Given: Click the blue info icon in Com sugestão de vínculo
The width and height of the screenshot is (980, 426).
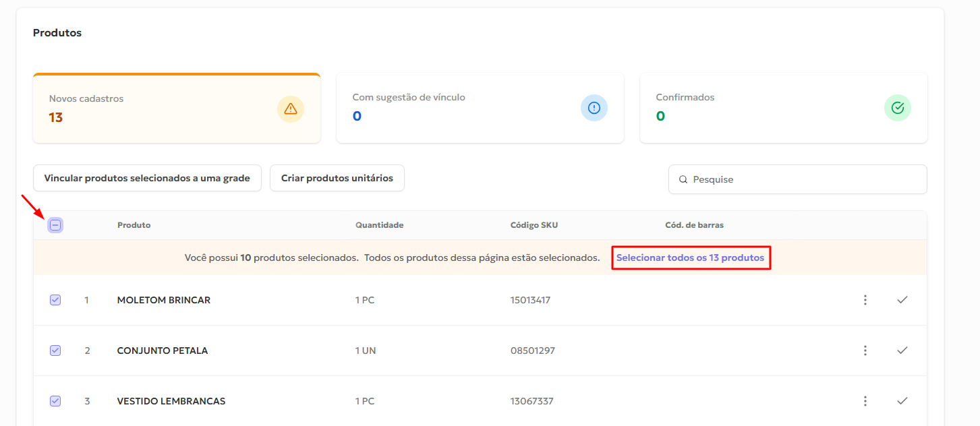Looking at the screenshot, I should (594, 108).
